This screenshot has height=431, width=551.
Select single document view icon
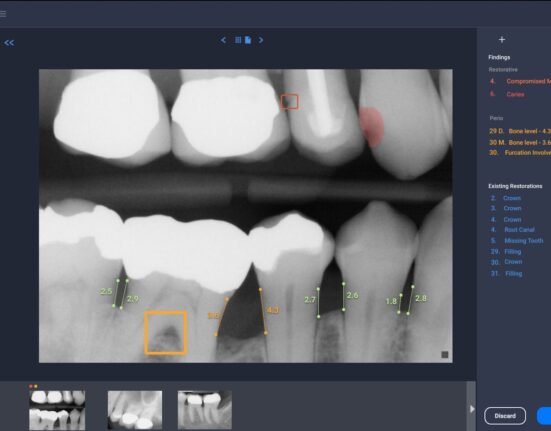pos(248,40)
